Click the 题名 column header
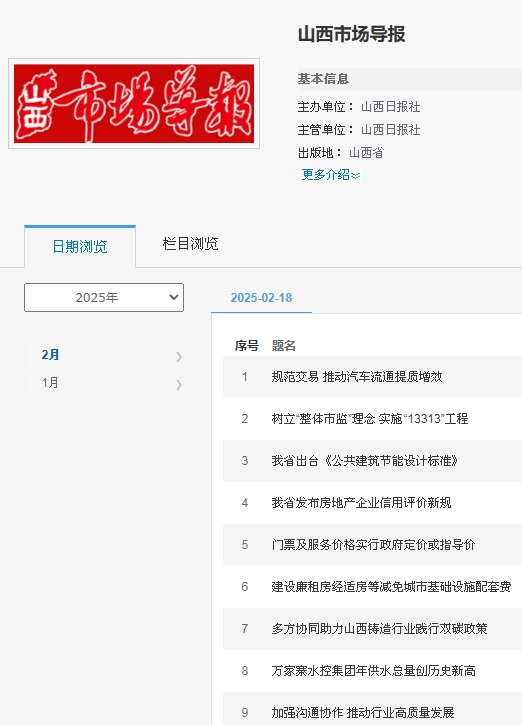Viewport: 522px width, 725px height. coord(284,346)
